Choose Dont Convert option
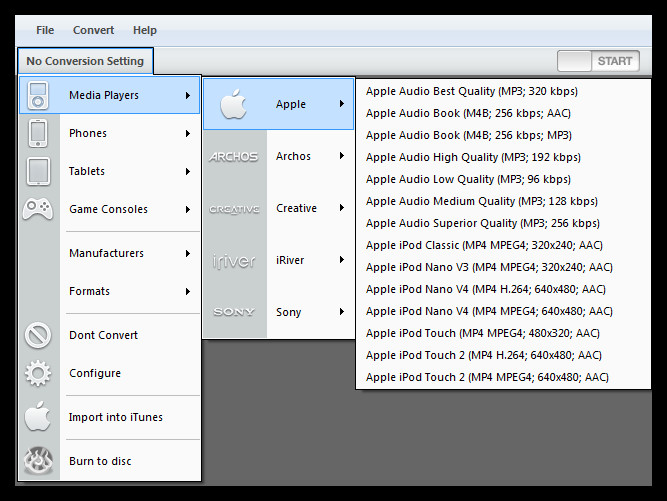The width and height of the screenshot is (667, 501). click(109, 335)
